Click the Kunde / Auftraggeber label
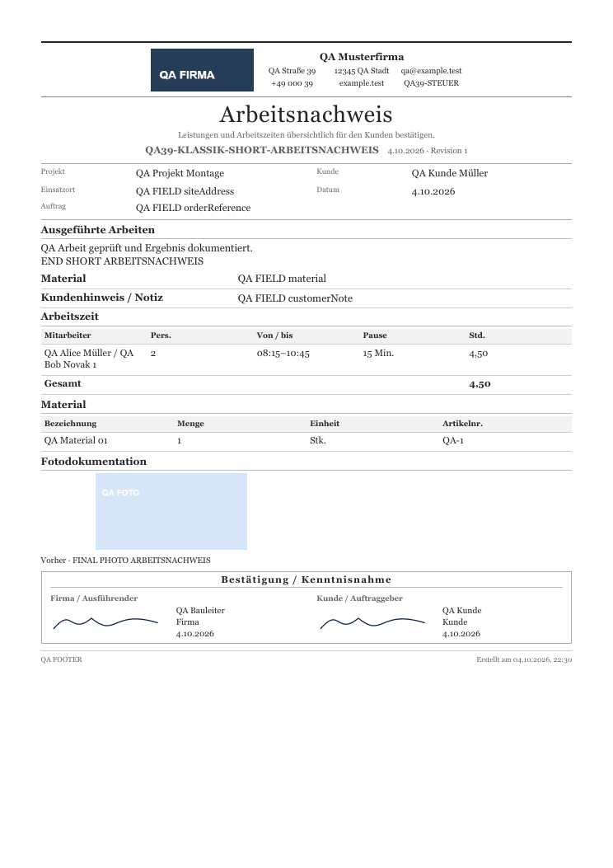 coord(359,598)
